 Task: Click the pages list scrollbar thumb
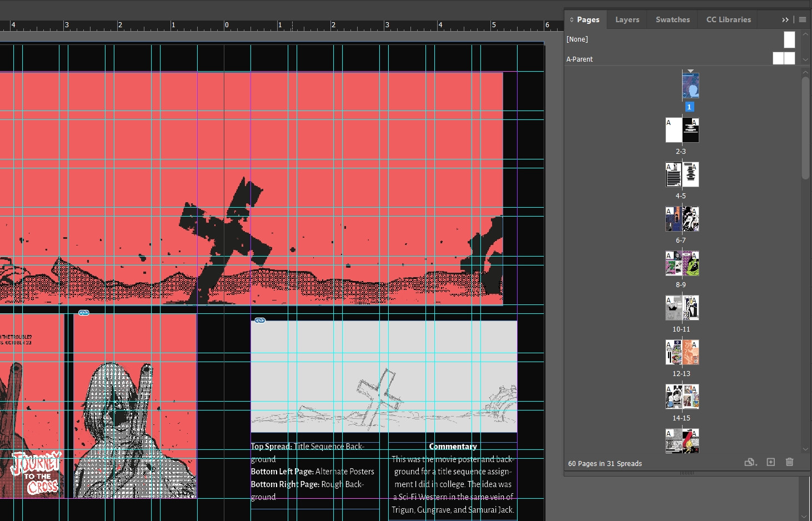[x=805, y=128]
